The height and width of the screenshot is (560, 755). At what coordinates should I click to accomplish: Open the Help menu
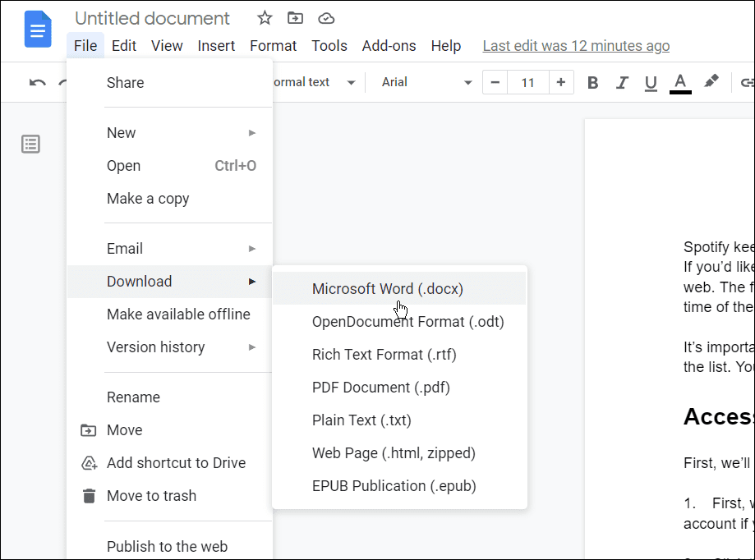click(446, 46)
